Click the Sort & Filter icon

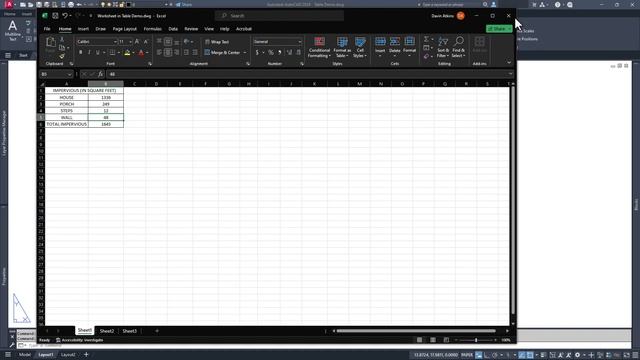point(443,42)
